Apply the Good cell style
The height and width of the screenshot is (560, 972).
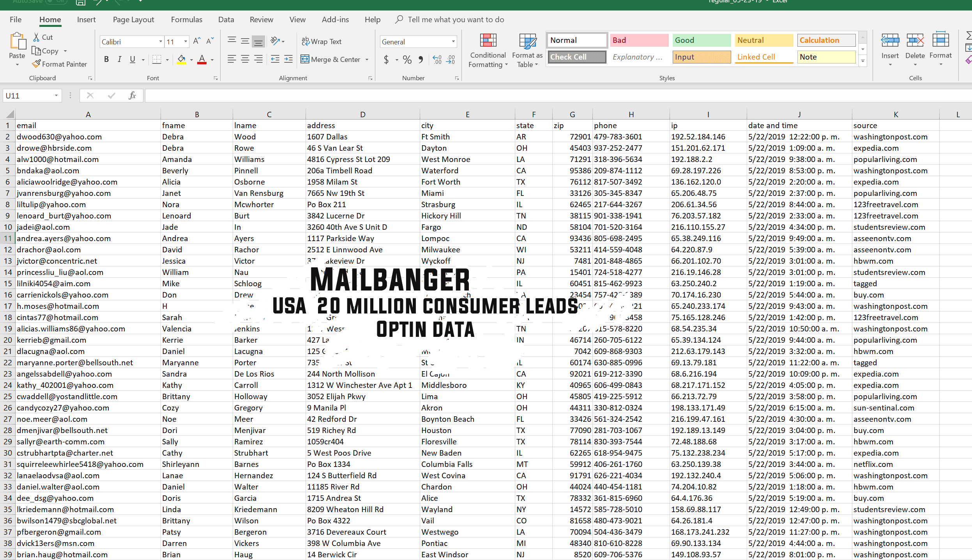702,40
